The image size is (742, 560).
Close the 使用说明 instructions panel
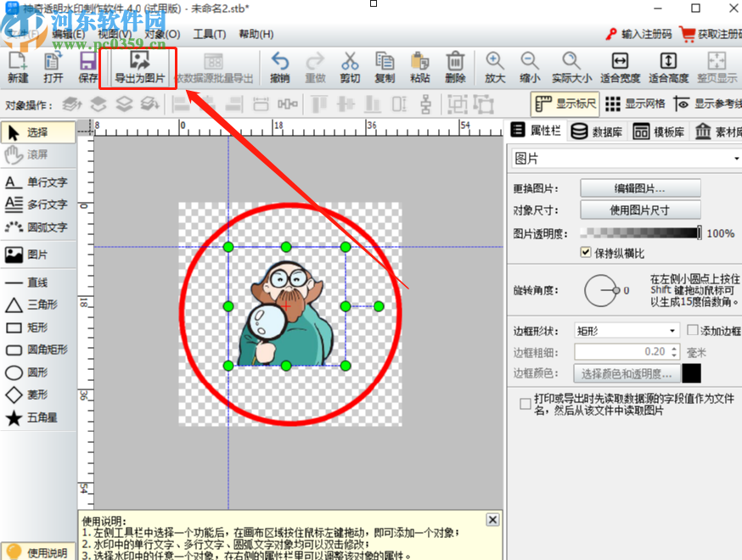coord(491,519)
